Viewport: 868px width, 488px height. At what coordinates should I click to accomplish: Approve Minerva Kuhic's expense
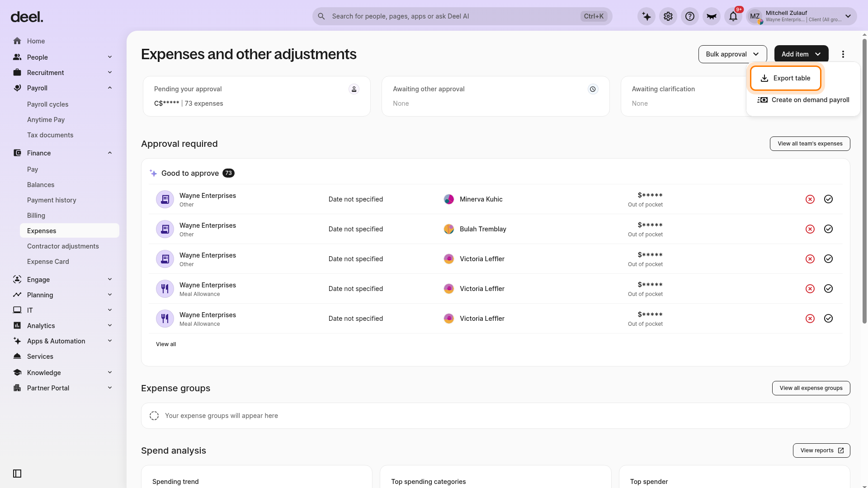coord(828,199)
